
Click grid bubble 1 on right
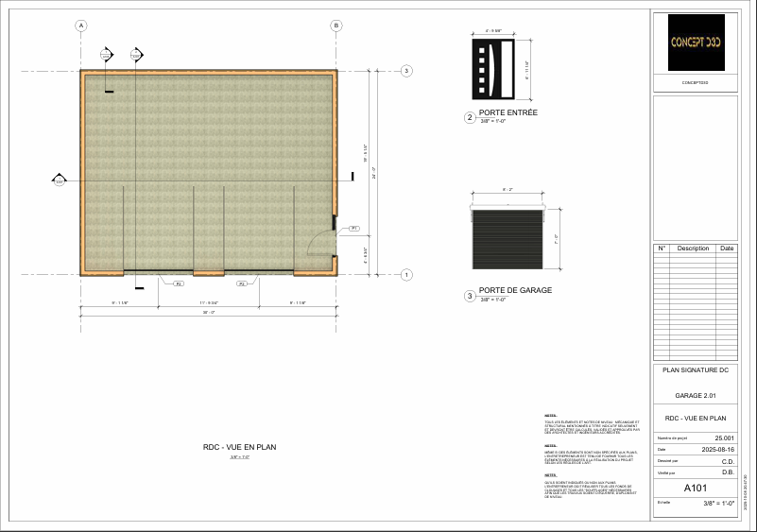click(x=406, y=275)
